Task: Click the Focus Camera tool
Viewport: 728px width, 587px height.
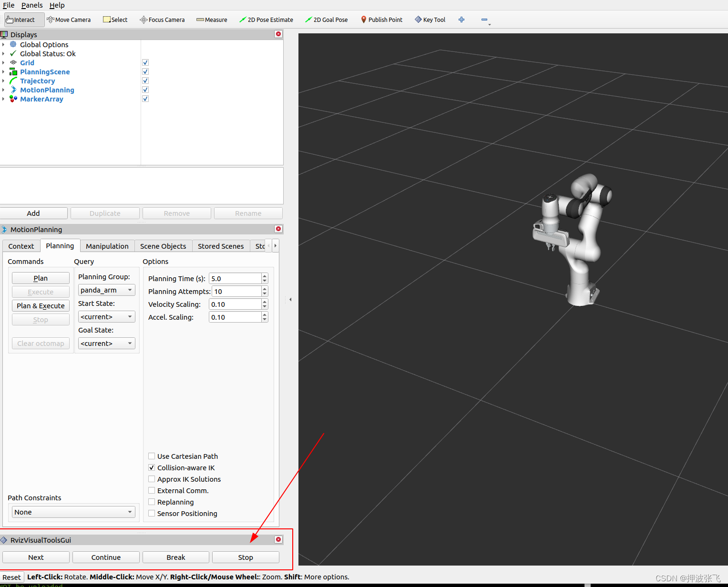Action: click(162, 20)
